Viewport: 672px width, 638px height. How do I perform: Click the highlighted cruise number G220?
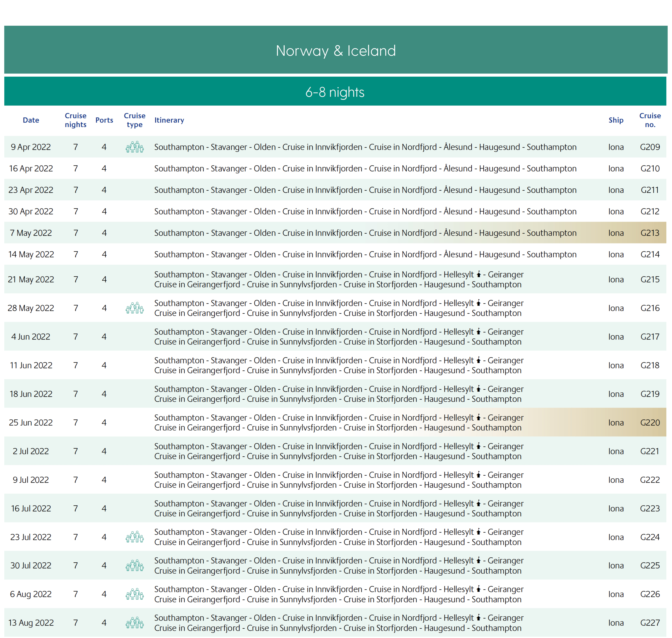(x=650, y=422)
